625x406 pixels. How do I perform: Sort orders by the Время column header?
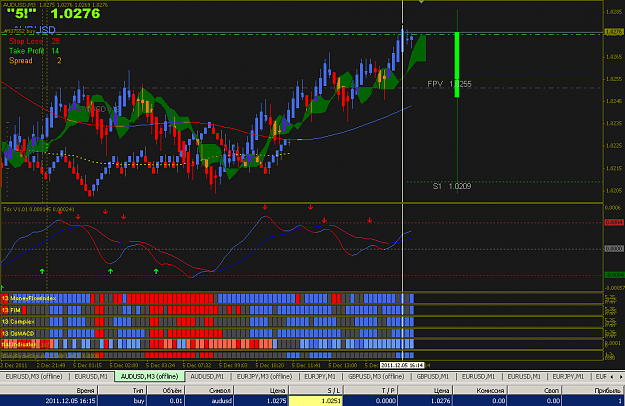tap(49, 390)
